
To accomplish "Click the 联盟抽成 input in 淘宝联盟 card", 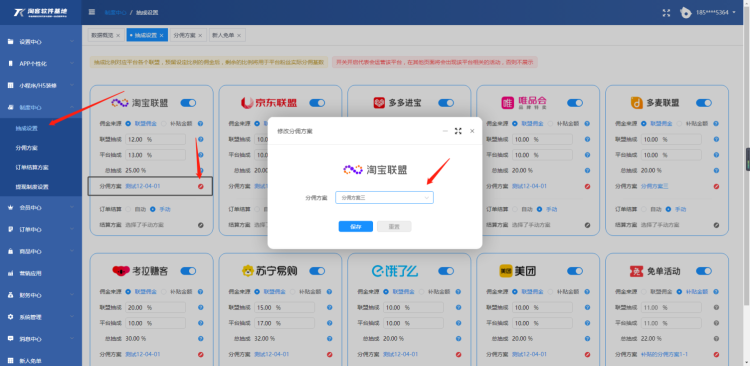I will [x=155, y=139].
